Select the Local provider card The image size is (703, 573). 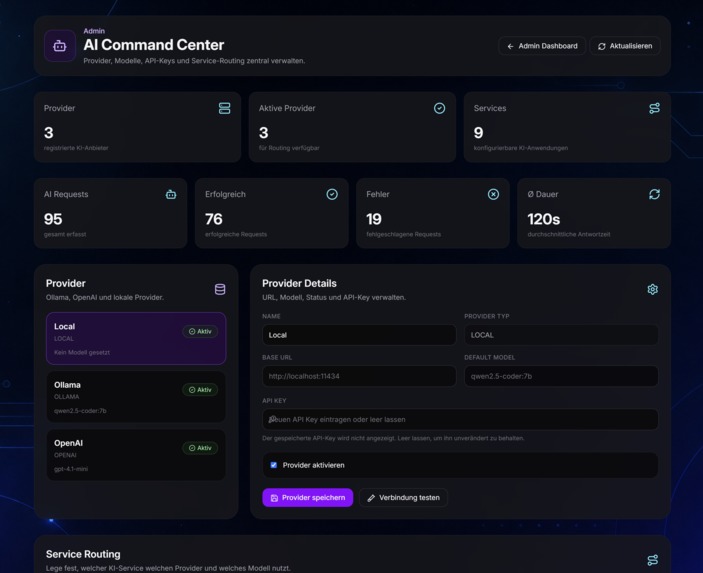click(x=136, y=339)
